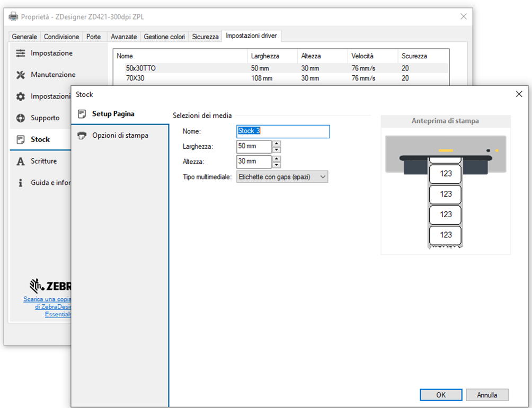Increase Larghezza with up arrow

click(x=276, y=143)
